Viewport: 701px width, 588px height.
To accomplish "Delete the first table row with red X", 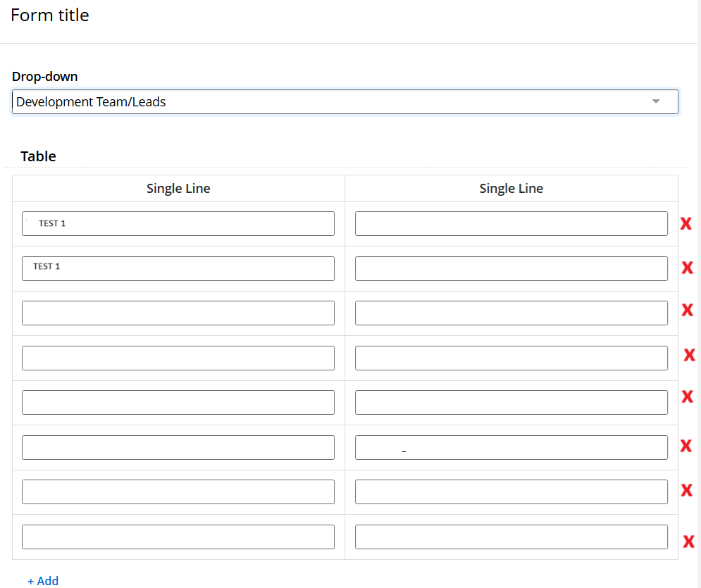I will click(686, 224).
